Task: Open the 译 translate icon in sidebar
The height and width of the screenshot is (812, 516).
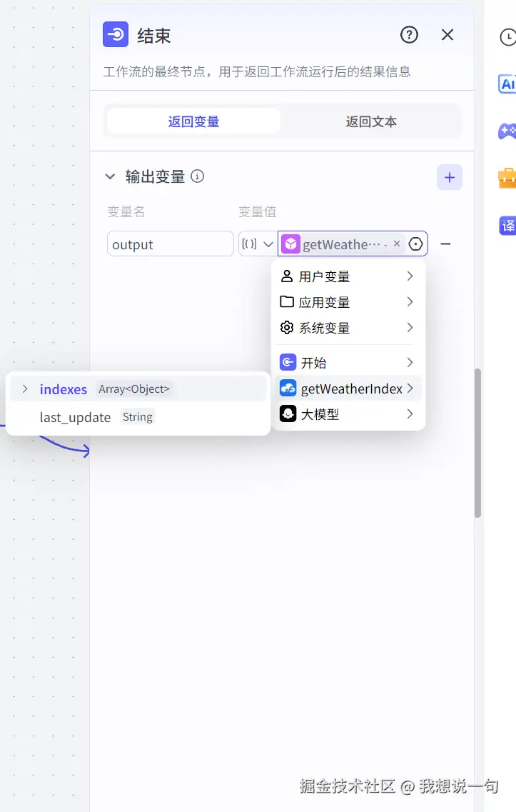Action: (507, 226)
